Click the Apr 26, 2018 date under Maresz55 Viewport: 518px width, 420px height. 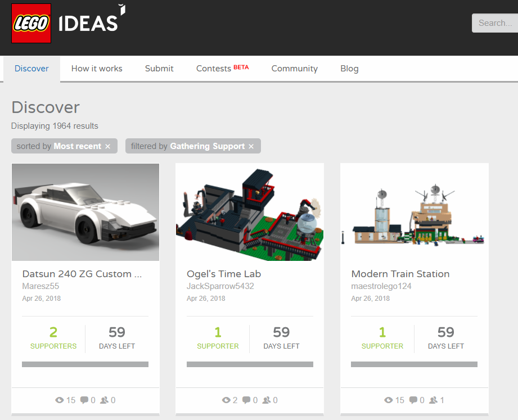[x=41, y=299]
